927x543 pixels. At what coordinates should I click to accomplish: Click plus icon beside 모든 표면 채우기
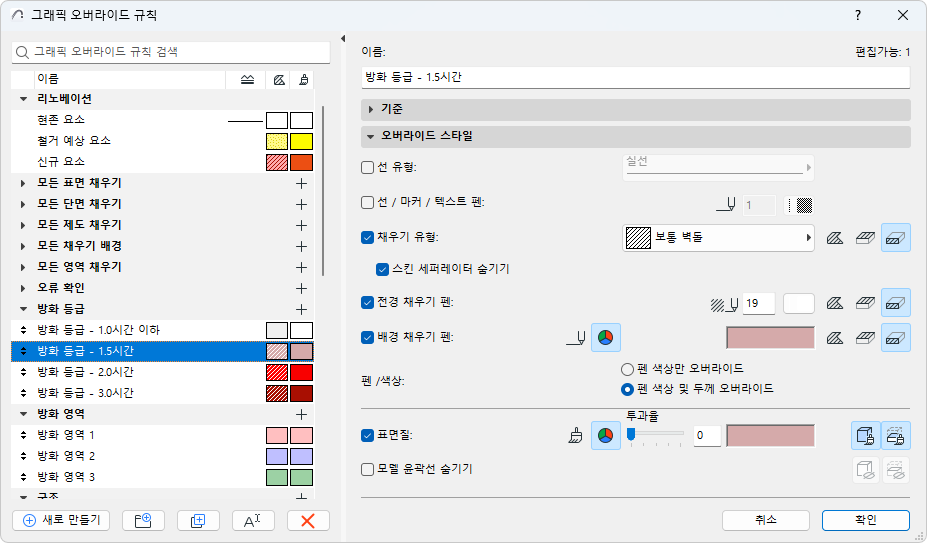point(302,183)
